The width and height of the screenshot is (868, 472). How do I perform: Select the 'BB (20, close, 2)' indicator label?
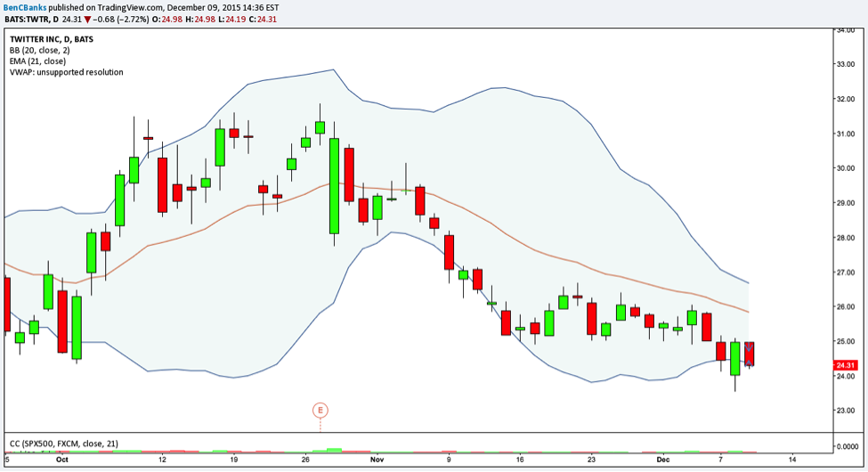click(x=39, y=51)
